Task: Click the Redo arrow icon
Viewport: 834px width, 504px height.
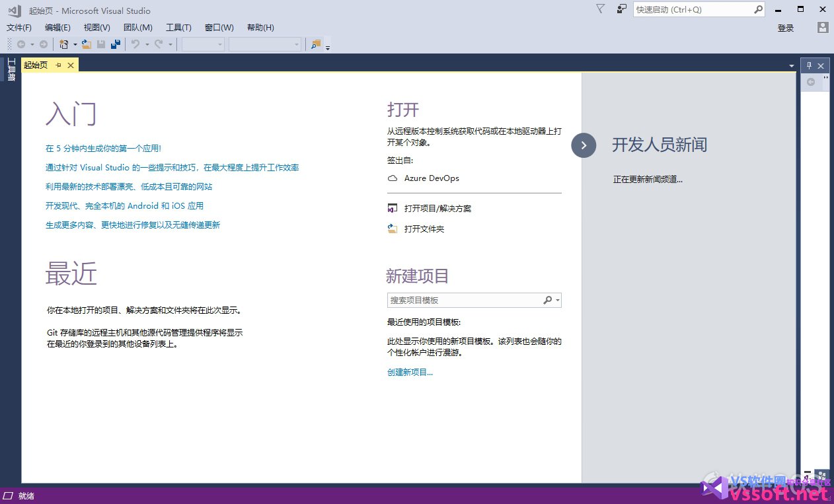Action: 159,44
